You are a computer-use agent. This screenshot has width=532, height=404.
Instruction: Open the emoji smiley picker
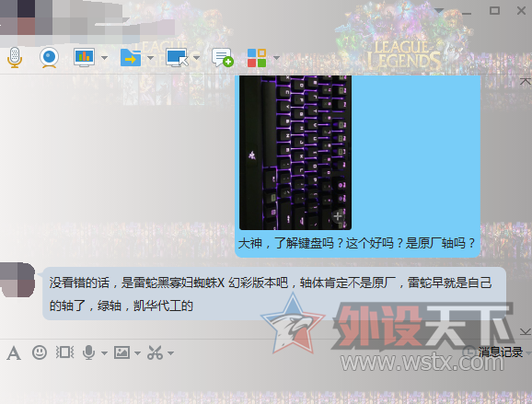tap(40, 352)
